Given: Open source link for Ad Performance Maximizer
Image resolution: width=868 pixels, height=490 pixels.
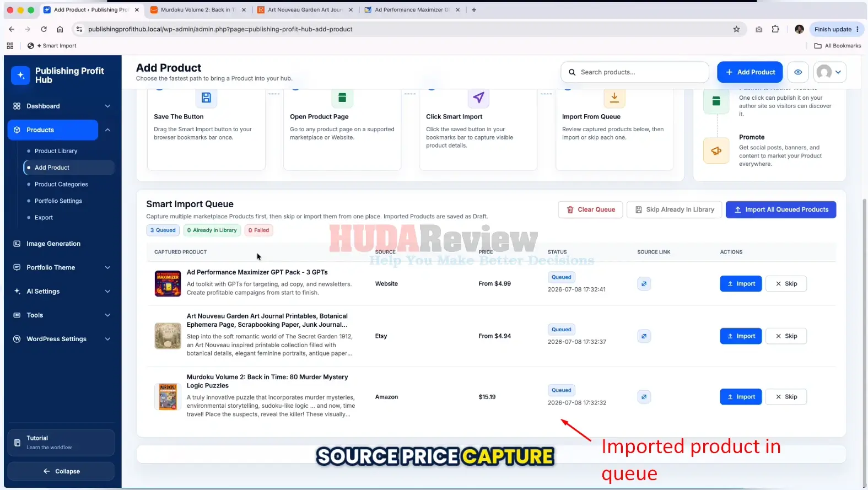Looking at the screenshot, I should coord(644,284).
